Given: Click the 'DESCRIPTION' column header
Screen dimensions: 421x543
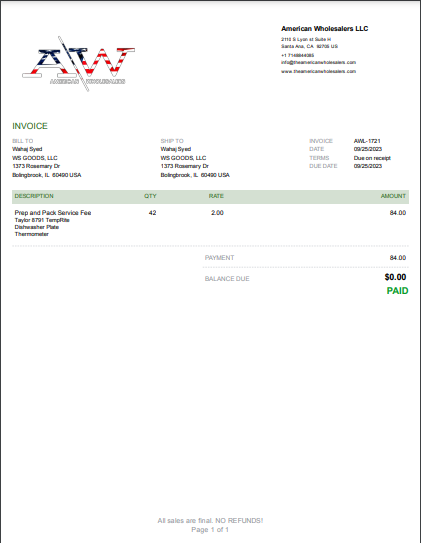Looking at the screenshot, I should 34,196.
